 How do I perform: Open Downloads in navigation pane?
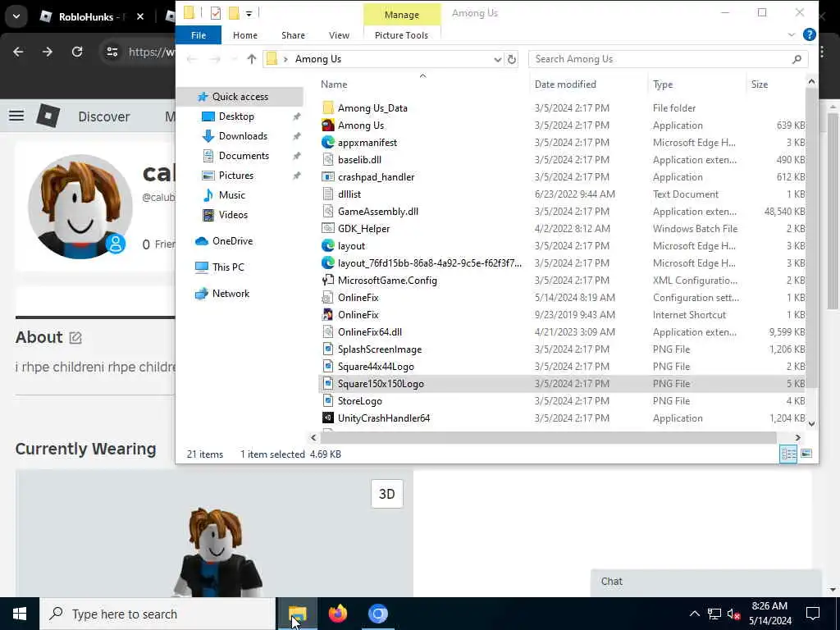coord(243,136)
